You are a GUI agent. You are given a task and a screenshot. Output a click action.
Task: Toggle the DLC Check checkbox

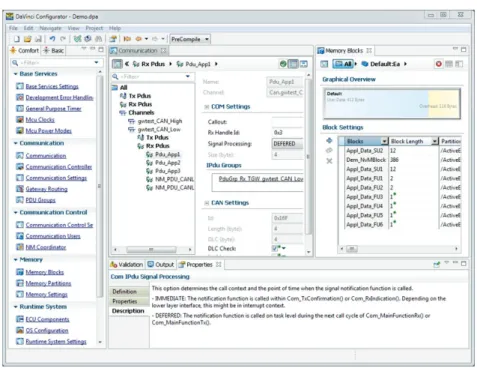click(x=275, y=248)
